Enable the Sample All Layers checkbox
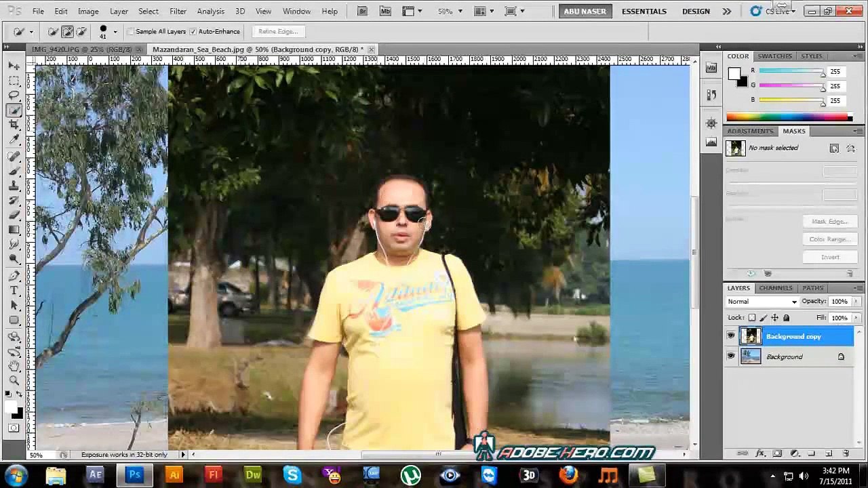This screenshot has height=488, width=868. (131, 32)
